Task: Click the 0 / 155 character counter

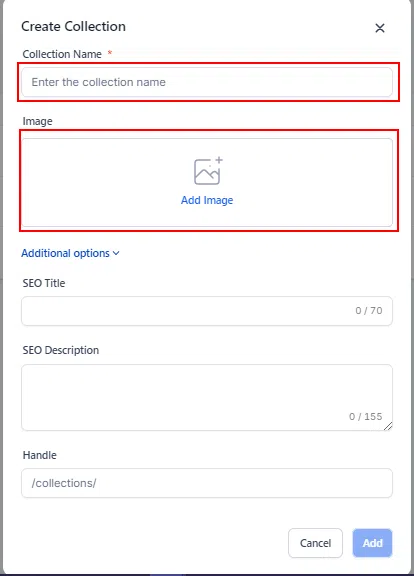Action: pyautogui.click(x=366, y=416)
